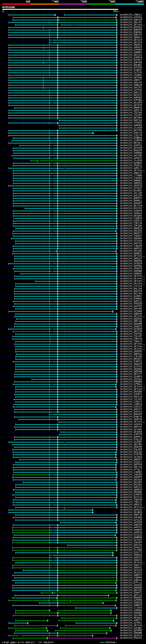Click hit label UniRef100_B3RPS2
The image size is (146, 644).
[x=131, y=361]
